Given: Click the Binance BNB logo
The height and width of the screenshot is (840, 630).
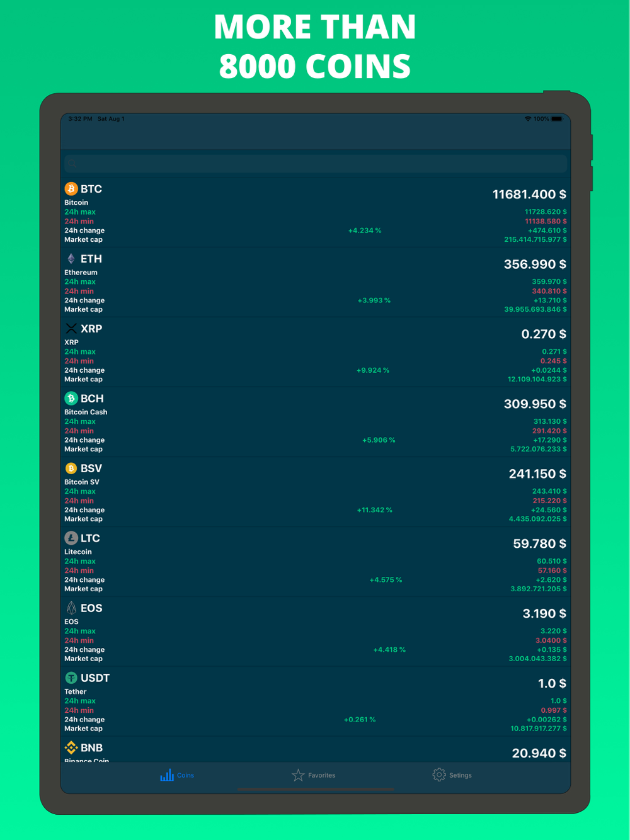Looking at the screenshot, I should click(71, 748).
